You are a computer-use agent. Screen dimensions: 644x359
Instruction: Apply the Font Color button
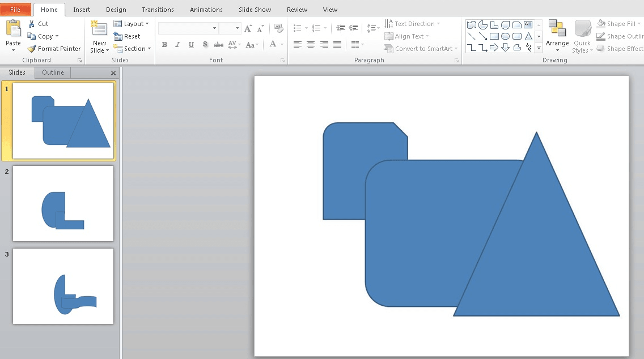(273, 44)
